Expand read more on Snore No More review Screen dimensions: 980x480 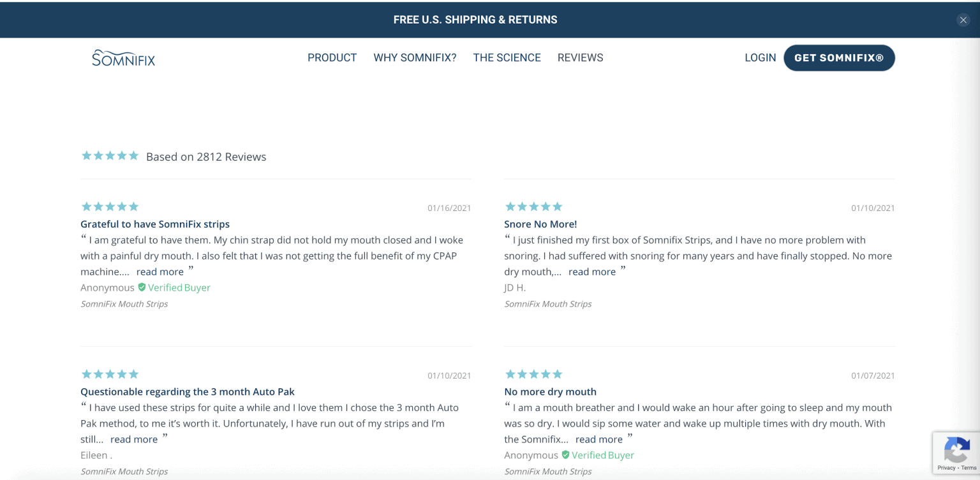click(x=591, y=272)
